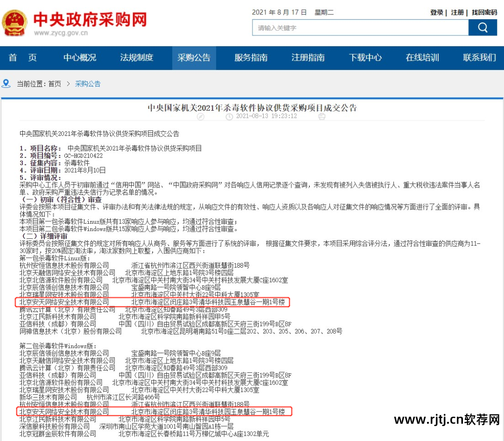Click the 注册 link at top
504x441 pixels.
tap(457, 12)
